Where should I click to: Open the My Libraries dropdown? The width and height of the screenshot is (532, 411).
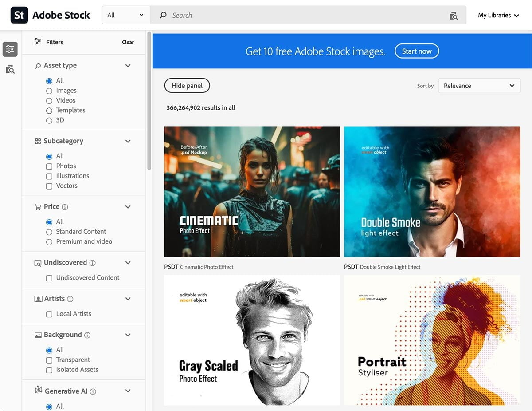[498, 15]
